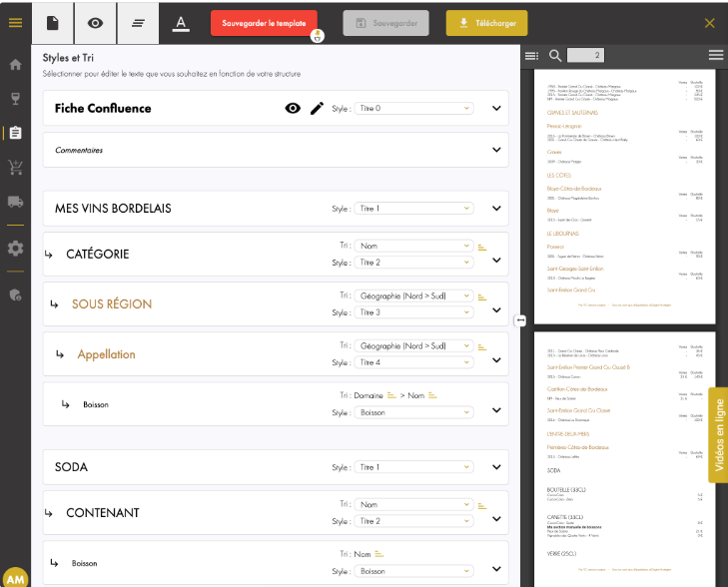Expand the Commentaires section chevron
Viewport: 728px width, 587px height.
point(496,150)
